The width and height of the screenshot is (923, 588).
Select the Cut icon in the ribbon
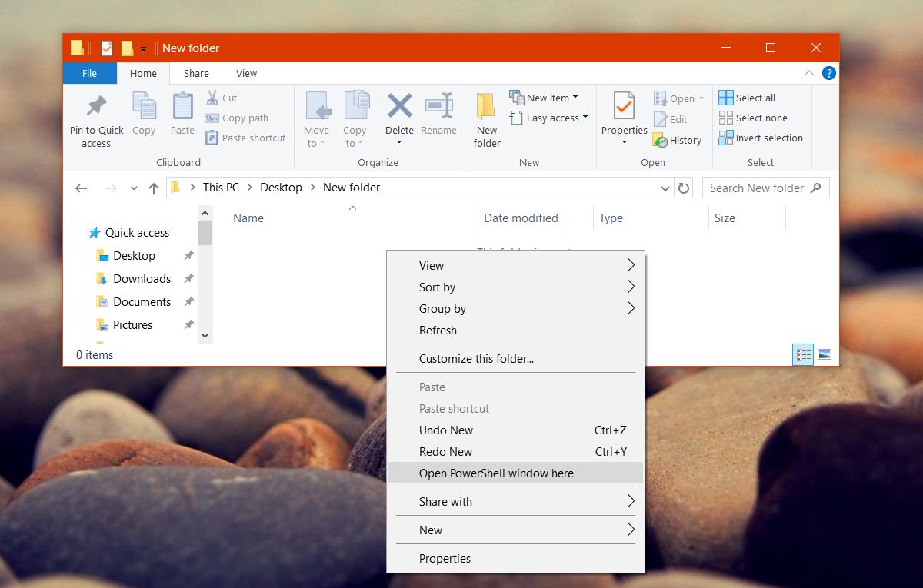(221, 98)
